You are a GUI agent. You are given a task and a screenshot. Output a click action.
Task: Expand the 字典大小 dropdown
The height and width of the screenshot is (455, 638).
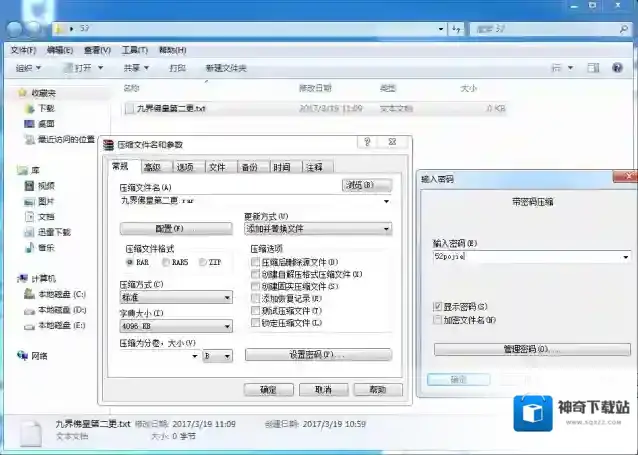tap(227, 325)
